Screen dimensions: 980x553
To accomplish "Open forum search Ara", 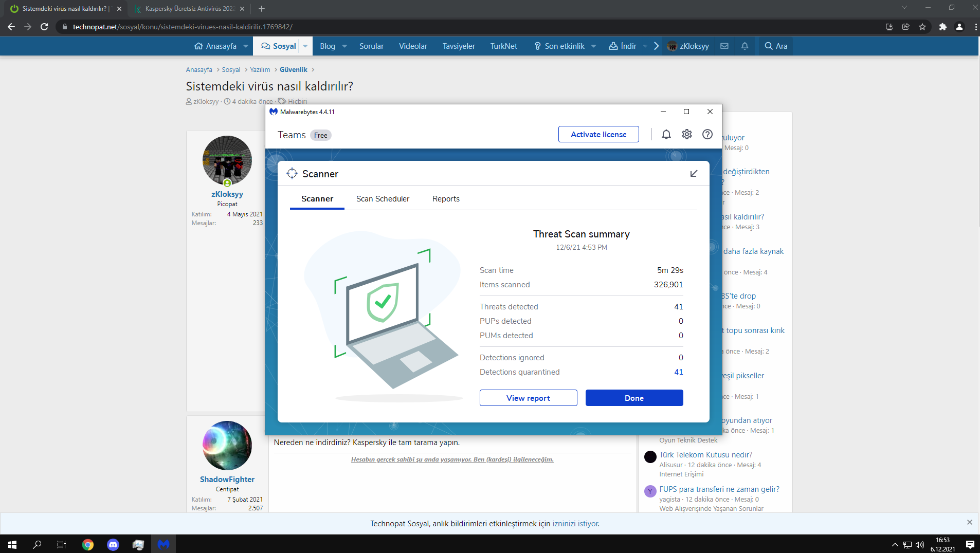I will pyautogui.click(x=776, y=46).
